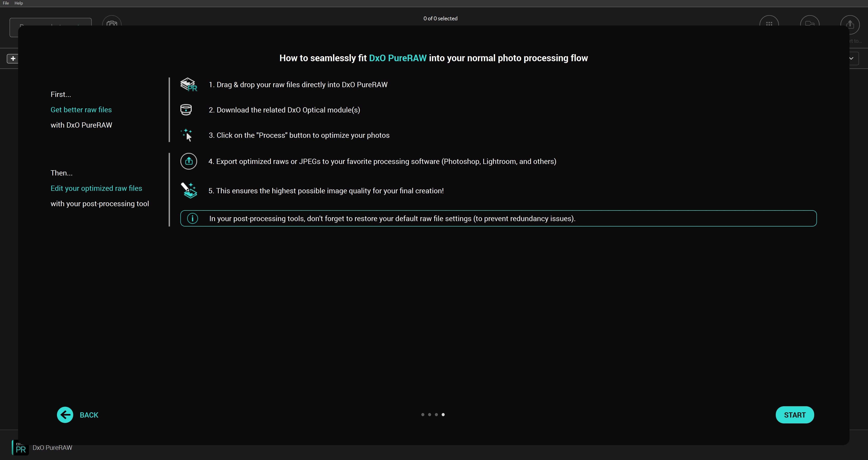Click the circular export icon in step 4
868x460 pixels.
click(x=189, y=161)
